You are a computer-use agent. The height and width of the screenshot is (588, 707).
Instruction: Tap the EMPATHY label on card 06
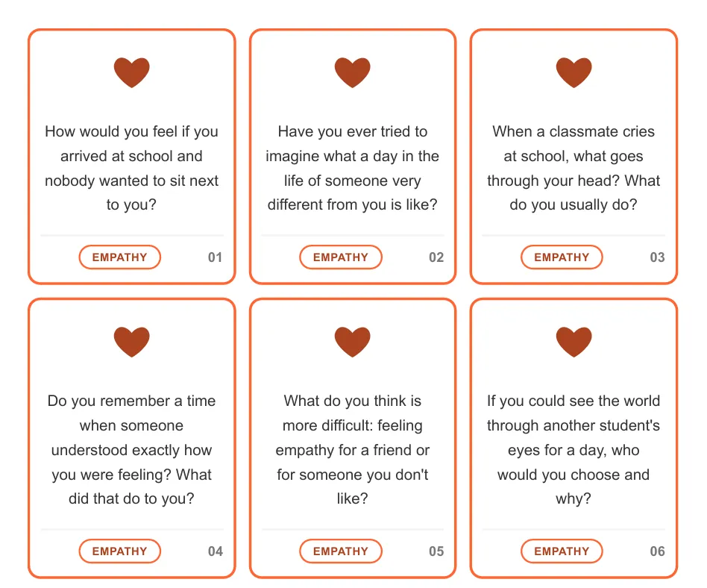coord(562,551)
